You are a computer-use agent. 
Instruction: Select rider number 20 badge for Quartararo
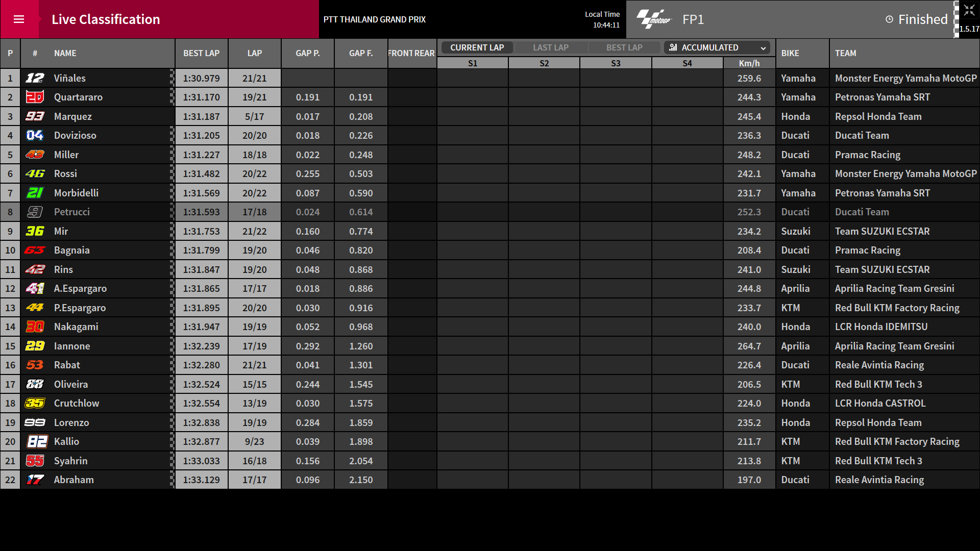[35, 97]
